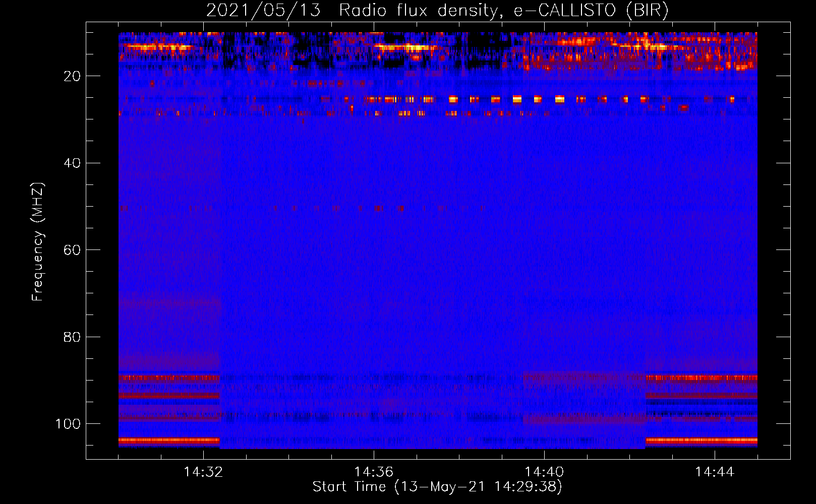Click the 'Start Time (13-May-21 14:29:38)' x-axis label
Image resolution: width=816 pixels, height=504 pixels.
click(x=437, y=487)
